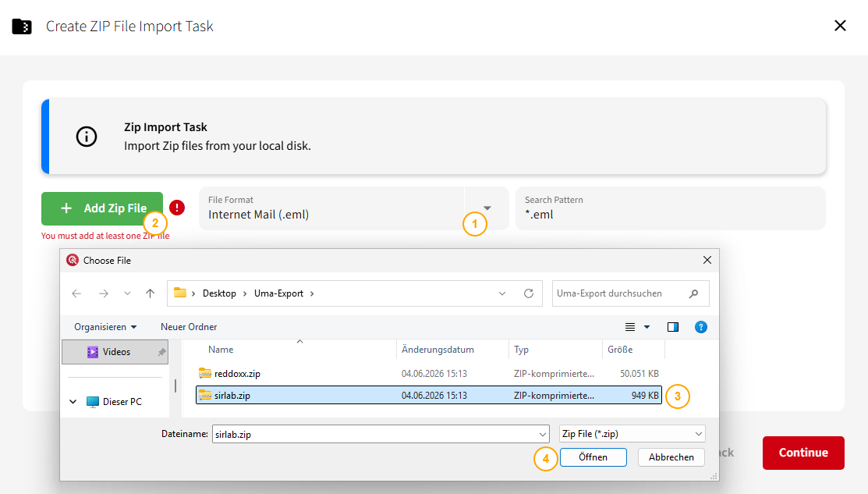Go up one folder level
The height and width of the screenshot is (494, 868).
150,293
